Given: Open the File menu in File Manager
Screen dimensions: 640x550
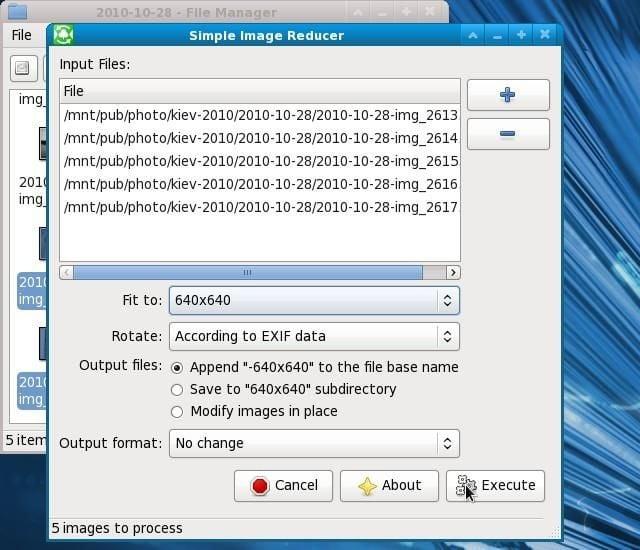Looking at the screenshot, I should (21, 35).
